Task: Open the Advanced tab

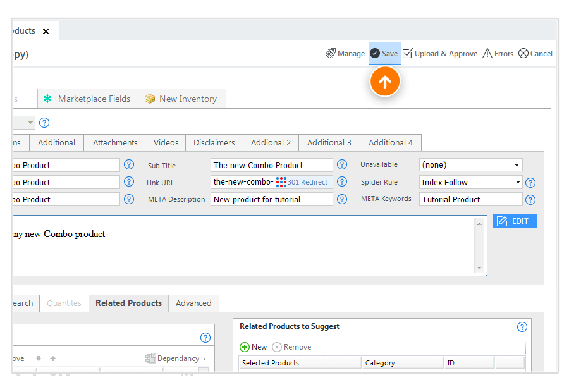Action: click(x=193, y=303)
